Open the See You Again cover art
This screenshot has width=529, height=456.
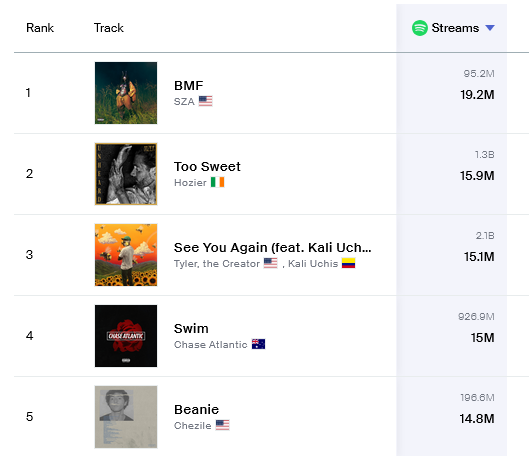(126, 255)
